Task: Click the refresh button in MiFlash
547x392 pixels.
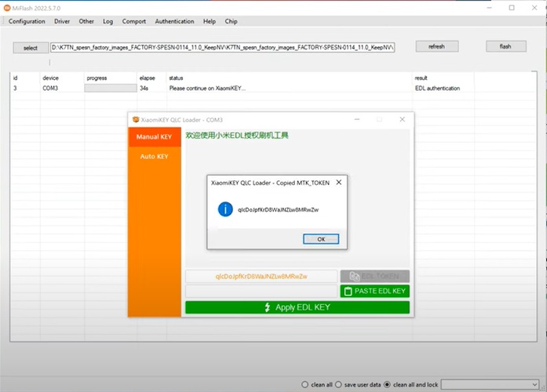Action: pos(437,46)
